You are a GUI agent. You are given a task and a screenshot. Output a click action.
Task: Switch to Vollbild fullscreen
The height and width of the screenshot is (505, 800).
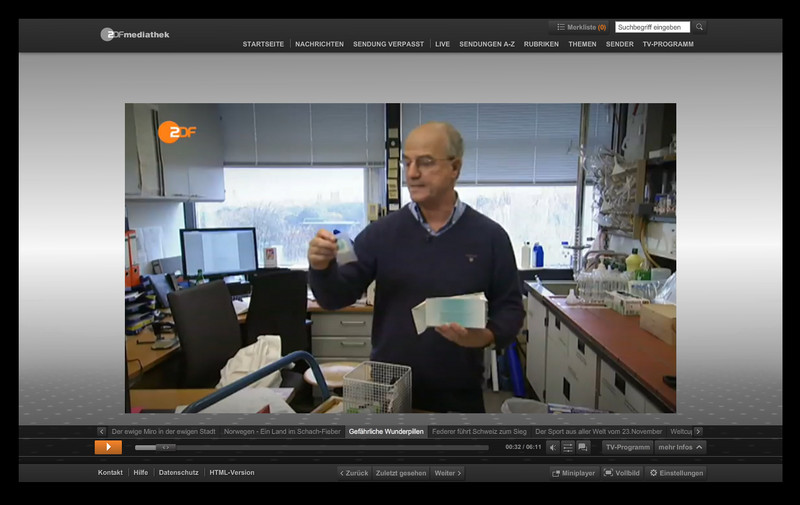[621, 473]
